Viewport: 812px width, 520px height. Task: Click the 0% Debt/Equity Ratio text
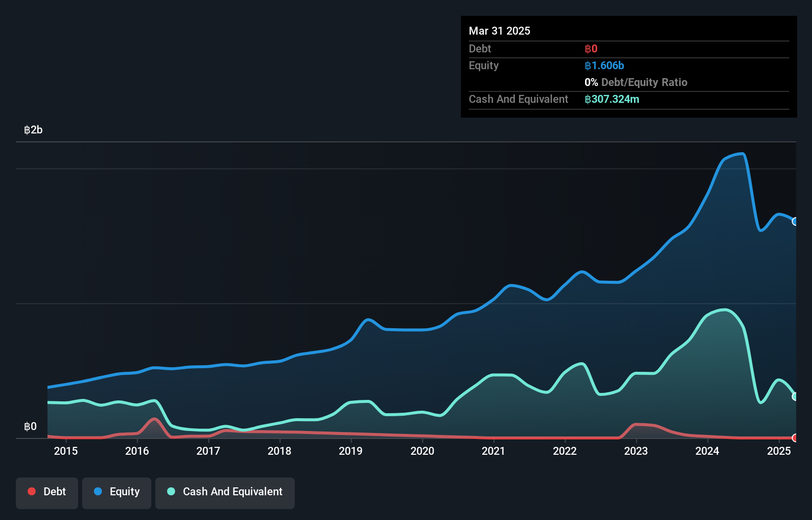click(636, 82)
